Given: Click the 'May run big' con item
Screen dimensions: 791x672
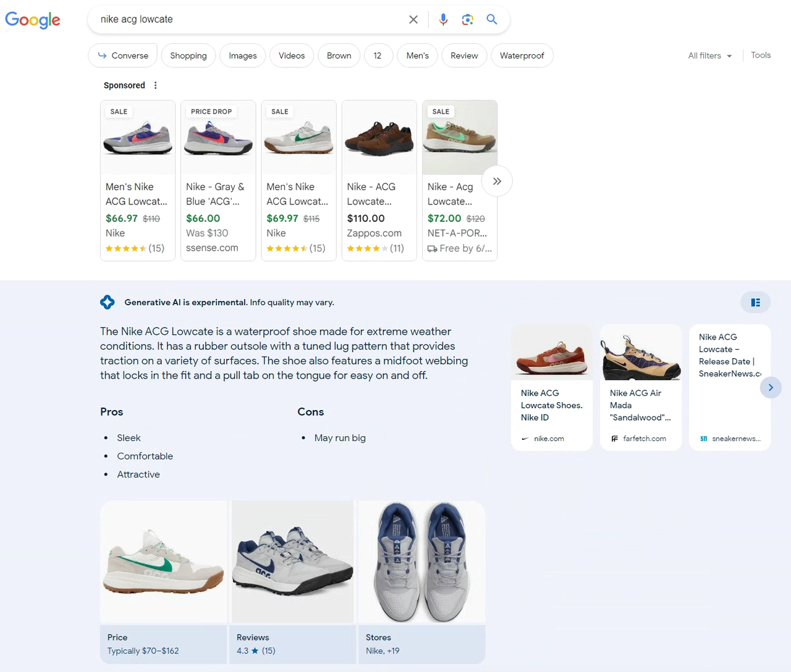Looking at the screenshot, I should 340,438.
